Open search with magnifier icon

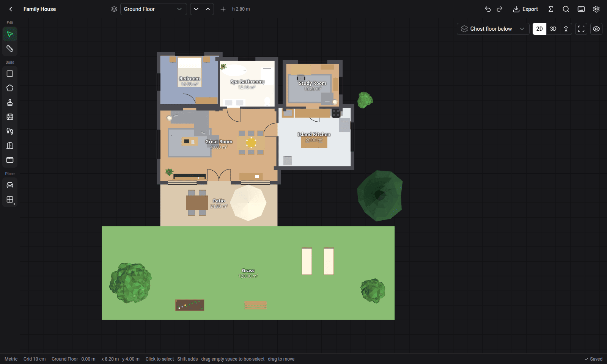(566, 9)
